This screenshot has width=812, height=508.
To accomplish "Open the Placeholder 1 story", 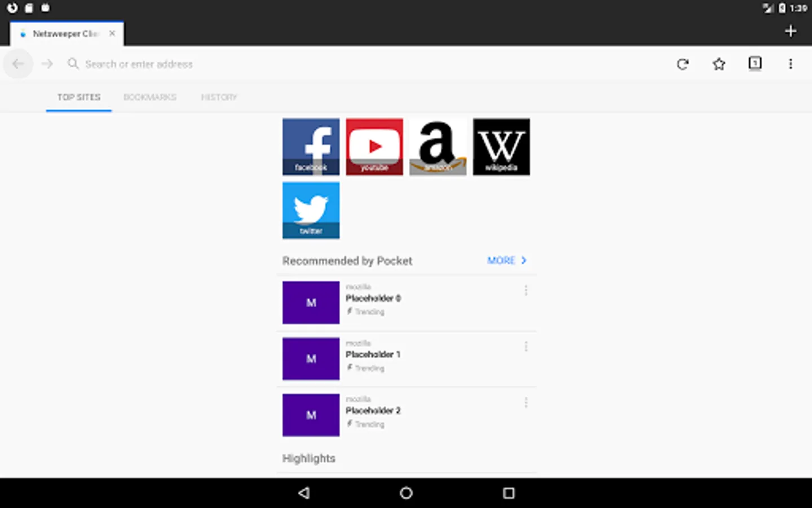I will 406,359.
